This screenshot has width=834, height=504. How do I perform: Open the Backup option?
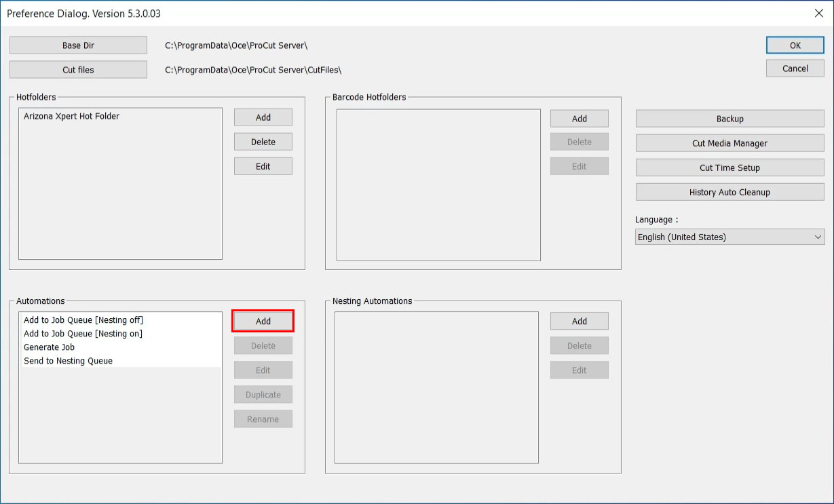[729, 119]
